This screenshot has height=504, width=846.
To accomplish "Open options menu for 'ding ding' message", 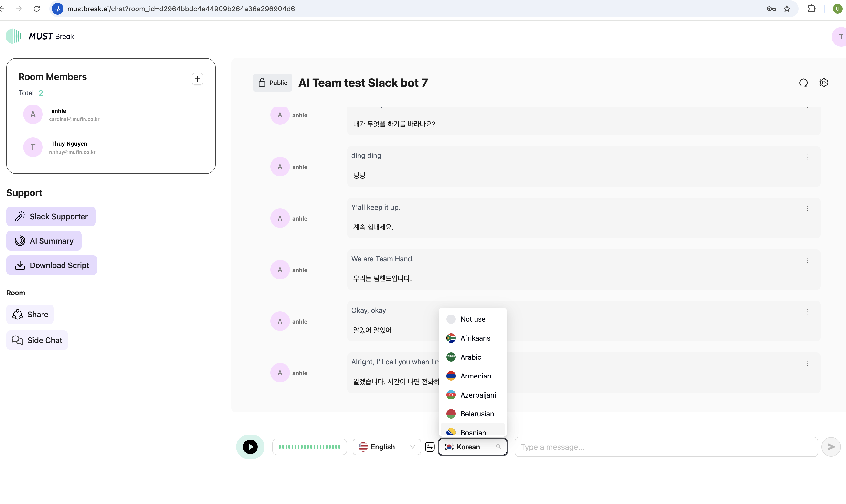I will [x=808, y=157].
